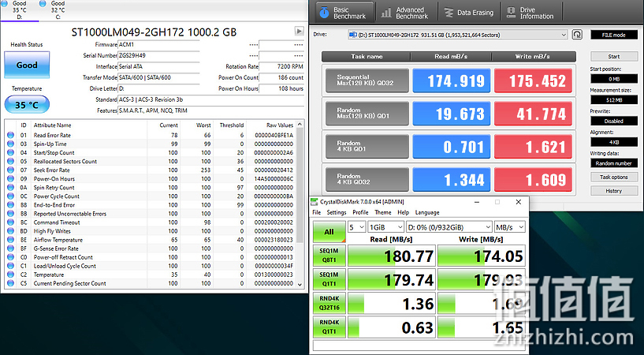The width and height of the screenshot is (644, 355).
Task: Click the History button
Action: [x=614, y=191]
